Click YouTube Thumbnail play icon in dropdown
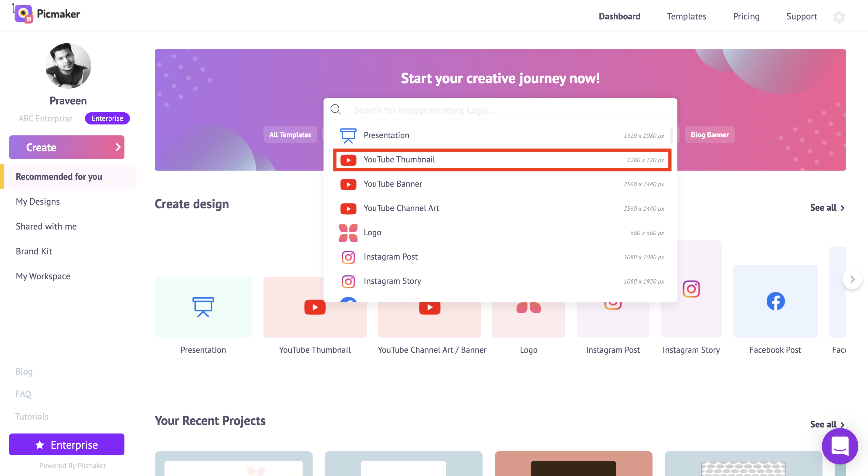Image resolution: width=868 pixels, height=476 pixels. 348,160
